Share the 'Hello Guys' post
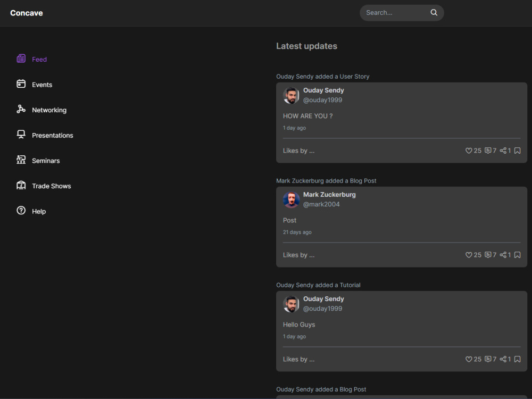 click(503, 359)
